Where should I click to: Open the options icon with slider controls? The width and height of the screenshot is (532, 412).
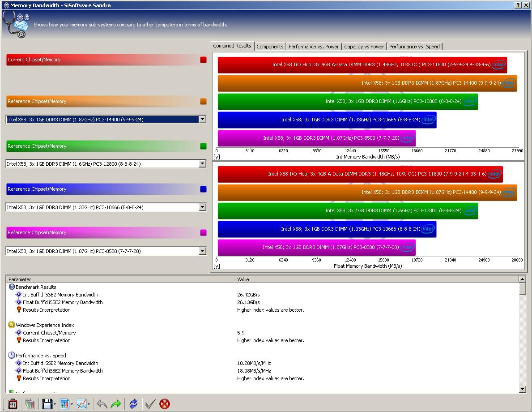point(13,404)
